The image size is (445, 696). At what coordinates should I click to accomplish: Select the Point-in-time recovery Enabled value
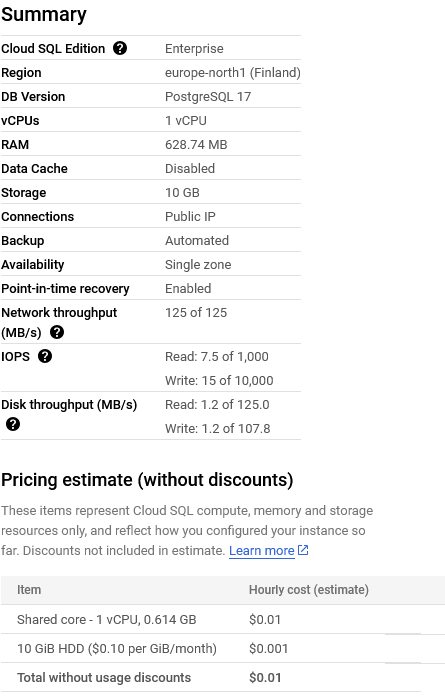188,289
